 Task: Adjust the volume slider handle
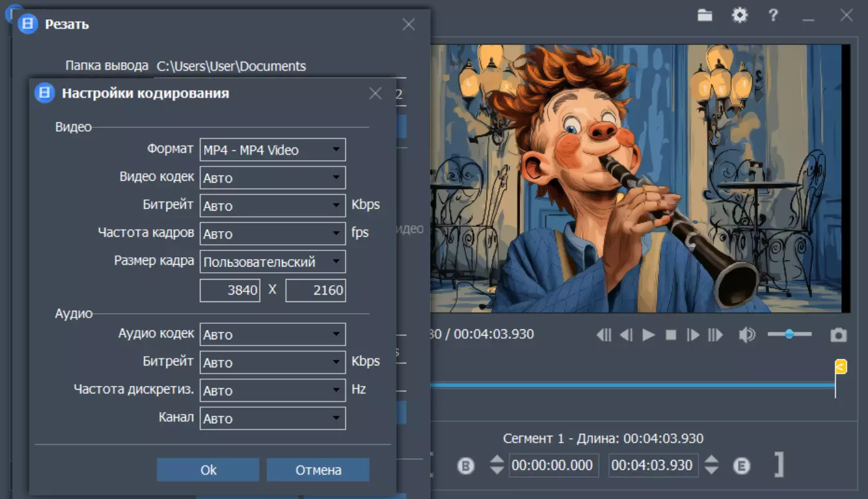click(789, 334)
